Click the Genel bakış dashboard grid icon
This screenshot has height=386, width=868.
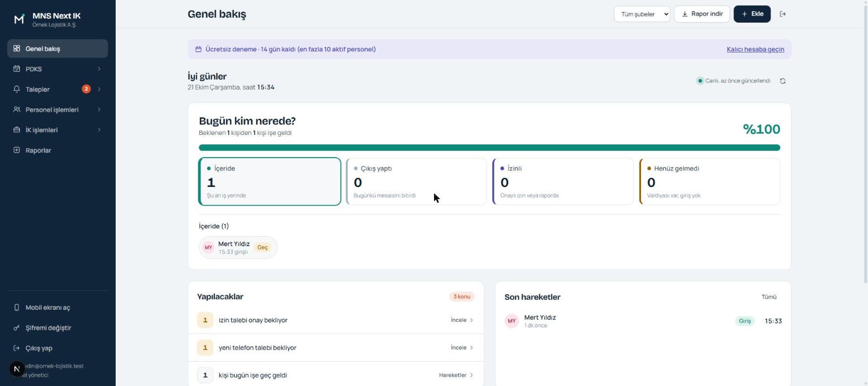(17, 49)
